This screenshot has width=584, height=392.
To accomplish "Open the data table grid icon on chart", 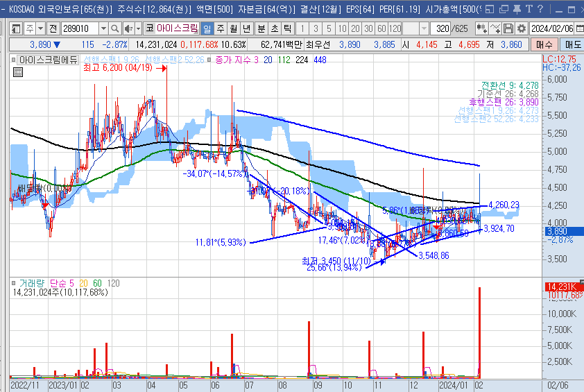I will (x=18, y=72).
